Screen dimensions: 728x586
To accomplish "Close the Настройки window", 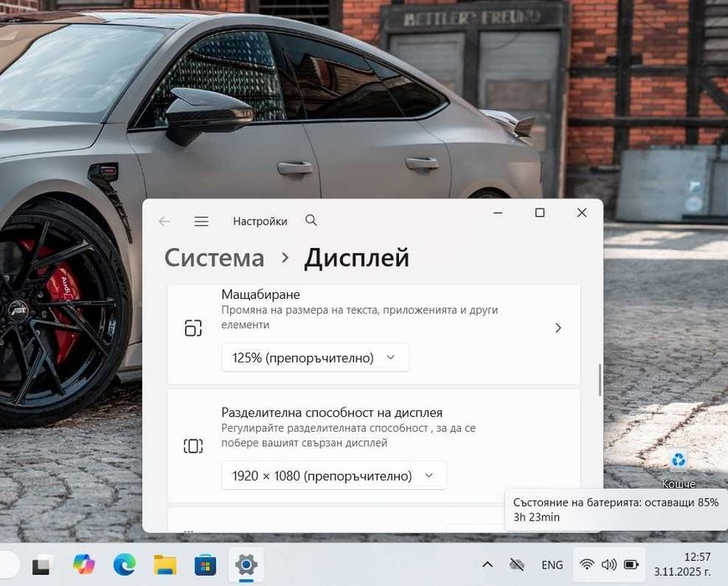I will tap(582, 213).
